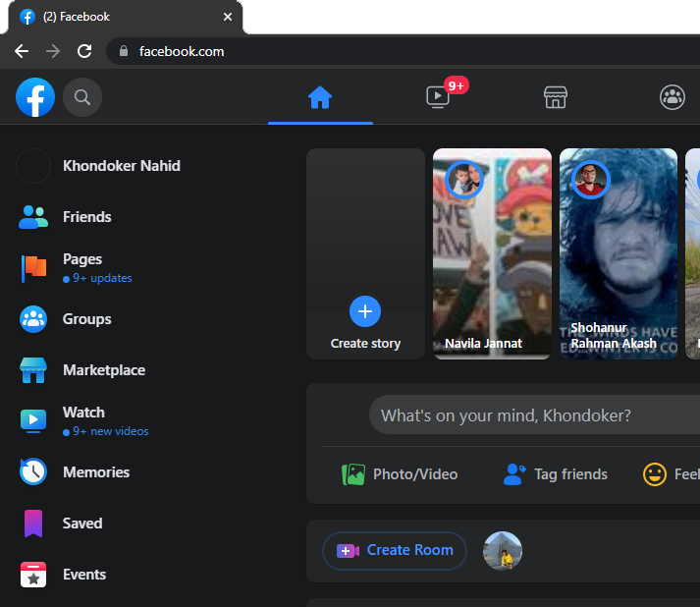Open Friends from the sidebar text

pos(87,217)
